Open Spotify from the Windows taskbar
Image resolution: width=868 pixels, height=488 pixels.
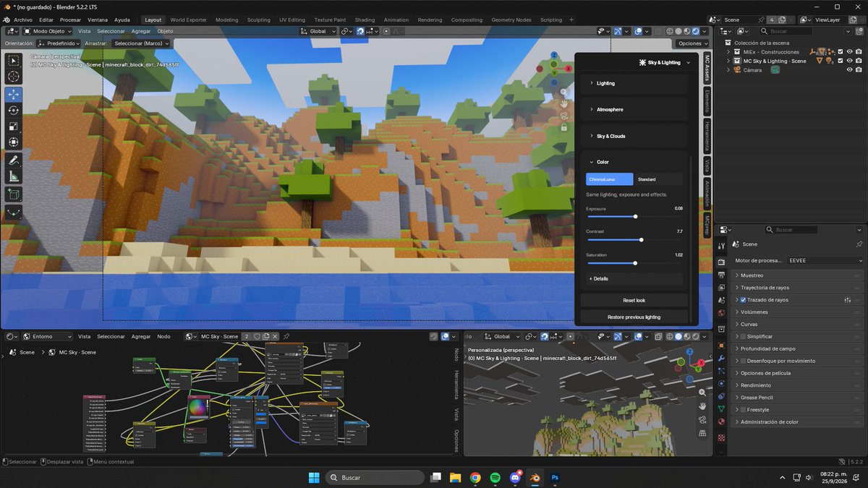[x=495, y=478]
